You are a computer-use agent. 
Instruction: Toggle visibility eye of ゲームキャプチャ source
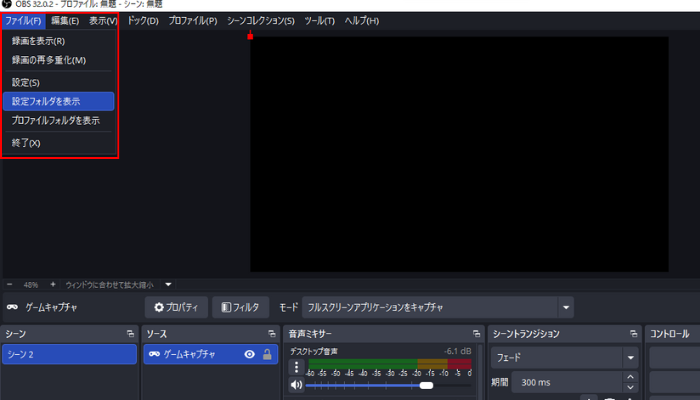click(x=250, y=354)
